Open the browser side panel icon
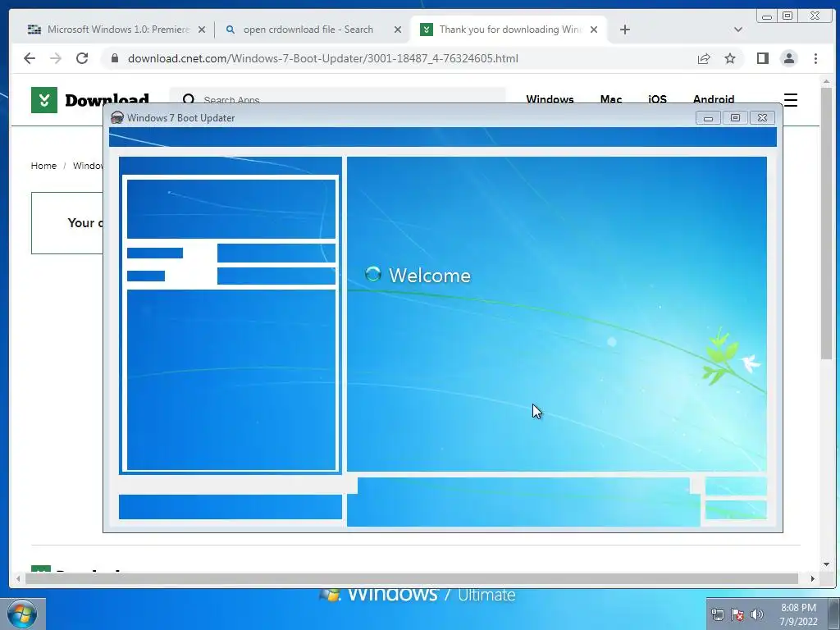Image resolution: width=840 pixels, height=630 pixels. coord(762,58)
